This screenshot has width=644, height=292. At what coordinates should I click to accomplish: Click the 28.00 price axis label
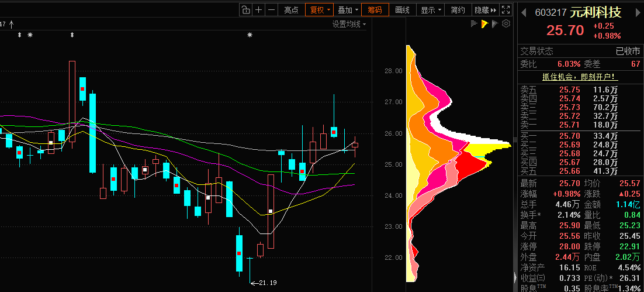393,71
